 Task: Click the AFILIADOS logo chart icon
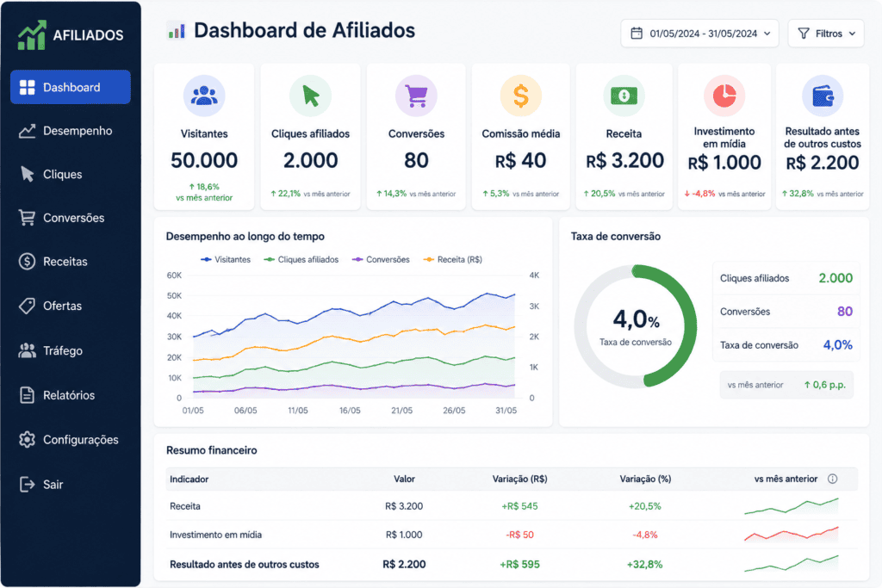tap(32, 34)
